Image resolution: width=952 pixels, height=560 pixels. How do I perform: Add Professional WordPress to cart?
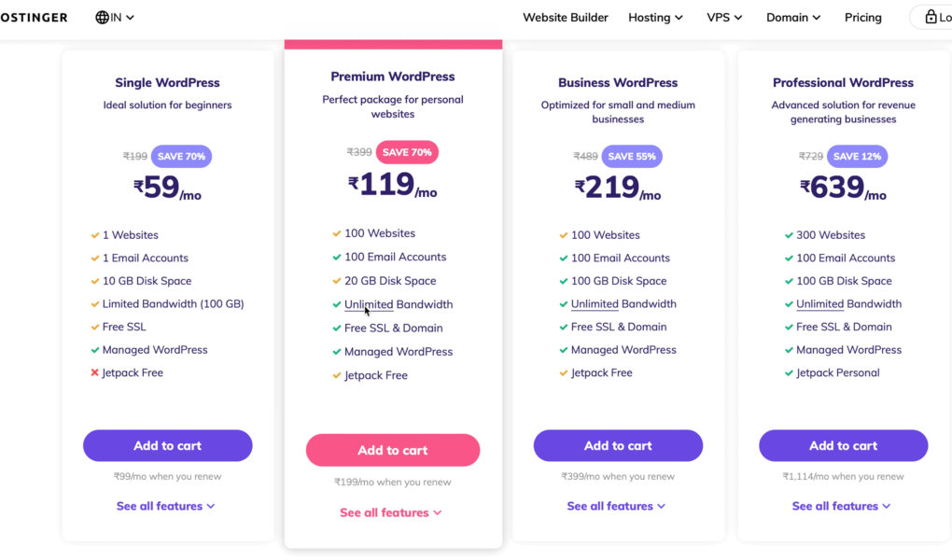click(844, 446)
